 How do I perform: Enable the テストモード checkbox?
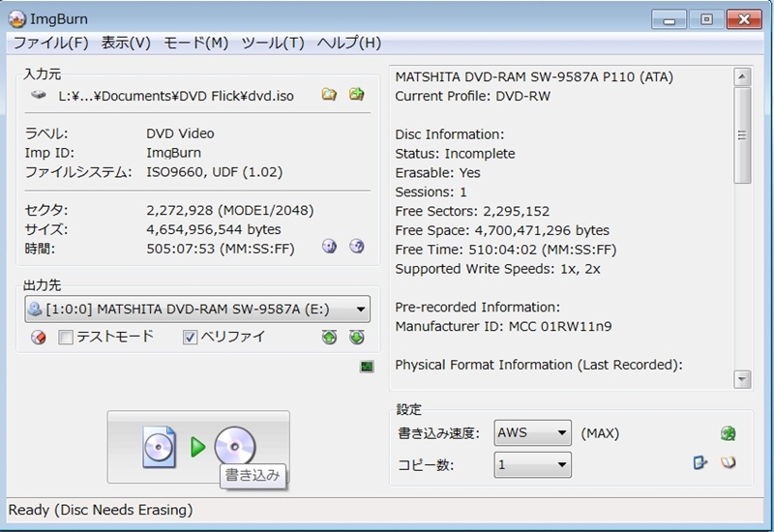66,337
